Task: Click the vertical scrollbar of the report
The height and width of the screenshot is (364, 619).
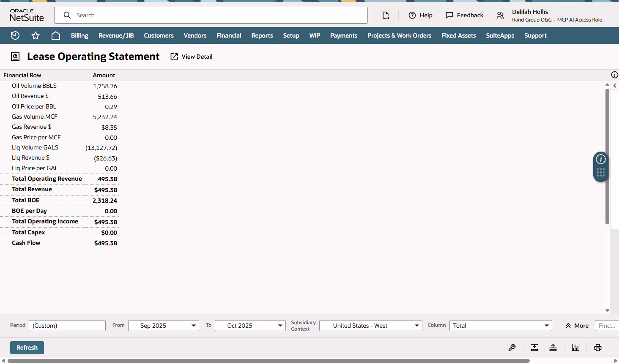Action: [x=607, y=156]
